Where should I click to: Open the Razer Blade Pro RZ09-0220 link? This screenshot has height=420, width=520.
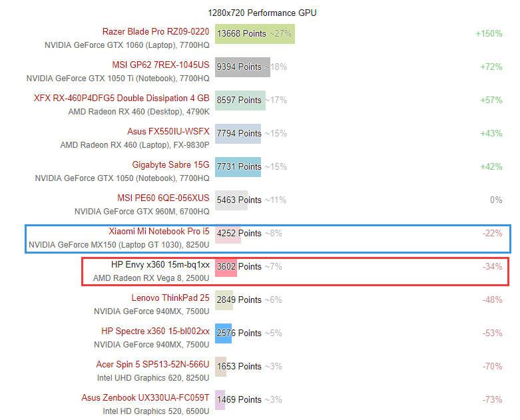coord(156,31)
